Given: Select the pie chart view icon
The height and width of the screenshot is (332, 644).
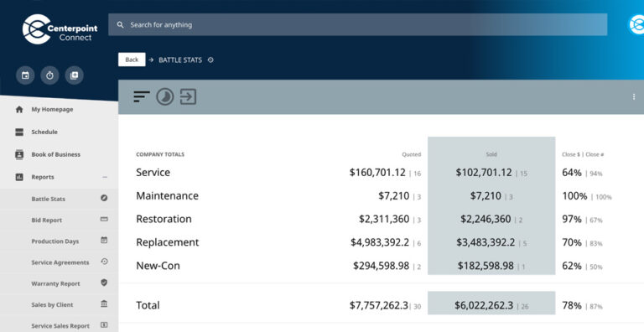Looking at the screenshot, I should pos(164,97).
